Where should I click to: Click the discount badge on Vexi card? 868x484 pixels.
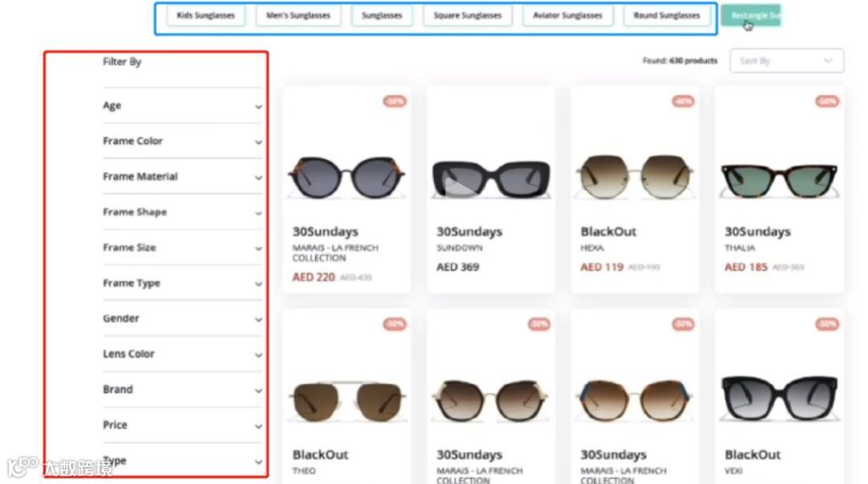click(827, 324)
